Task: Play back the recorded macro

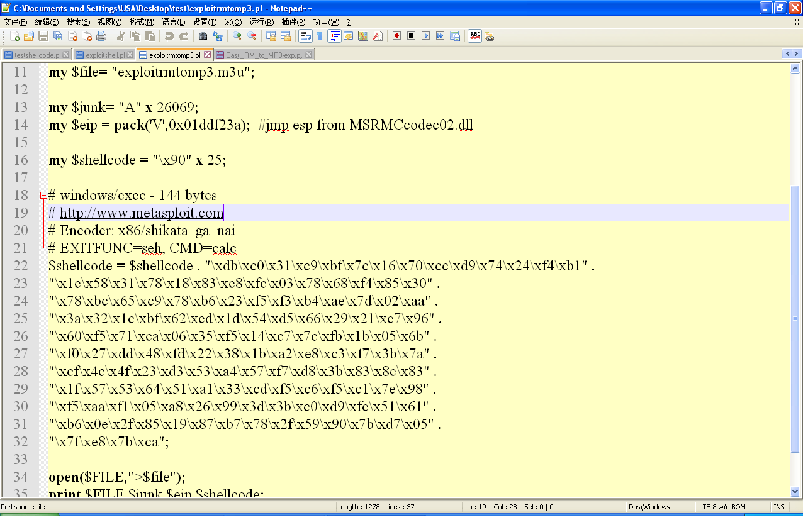Action: [426, 36]
